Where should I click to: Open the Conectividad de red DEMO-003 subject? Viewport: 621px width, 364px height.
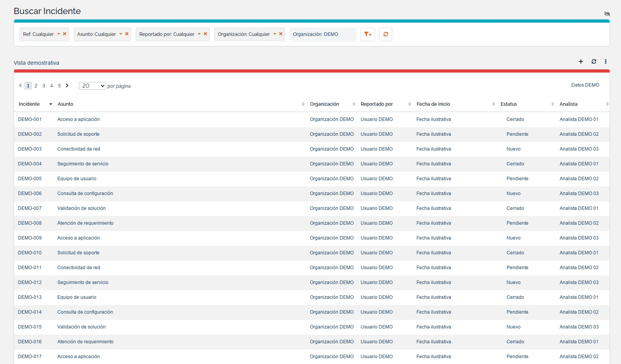click(x=79, y=149)
